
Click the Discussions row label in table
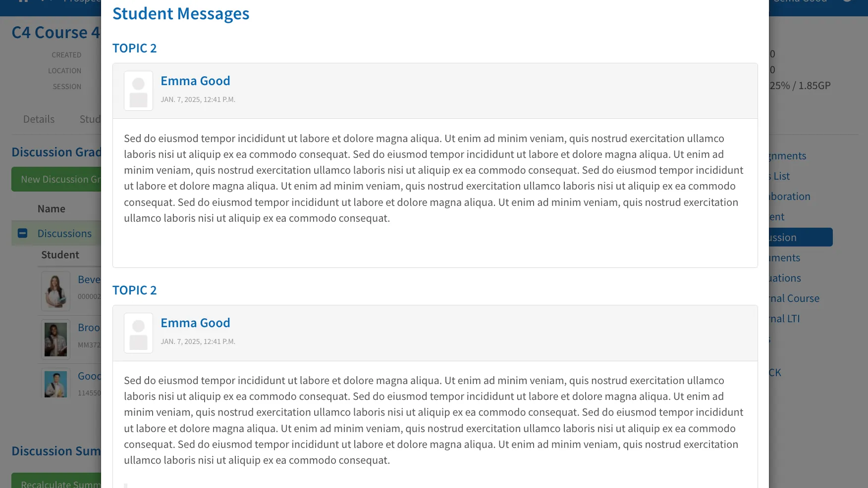[64, 234]
